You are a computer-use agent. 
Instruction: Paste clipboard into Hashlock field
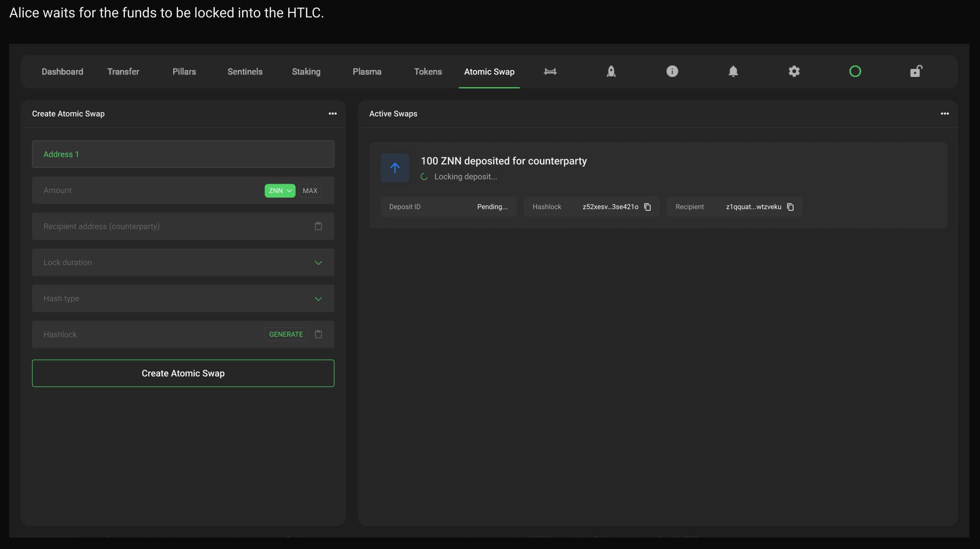click(x=318, y=335)
